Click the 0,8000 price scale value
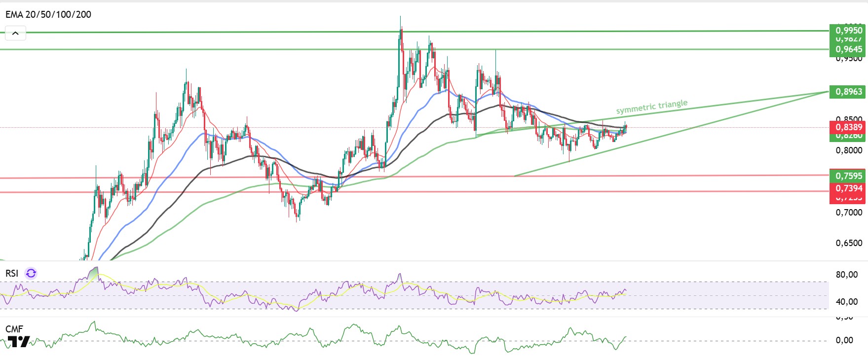 (849, 150)
